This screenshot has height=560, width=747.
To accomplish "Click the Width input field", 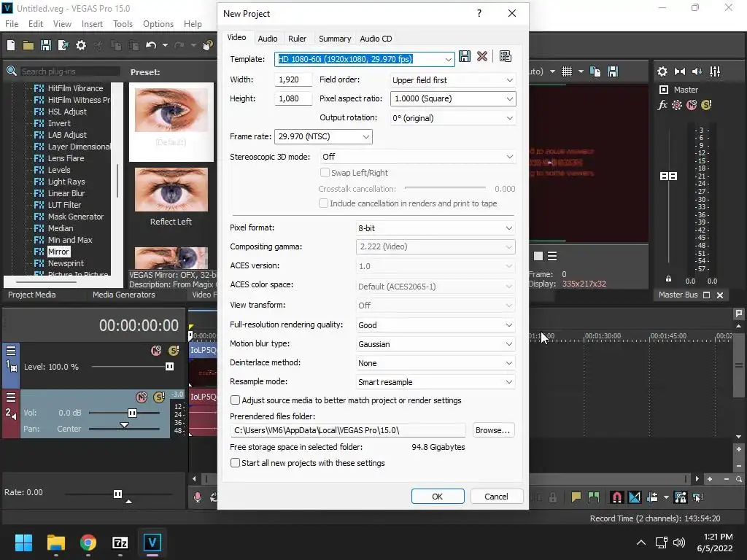I will 293,80.
